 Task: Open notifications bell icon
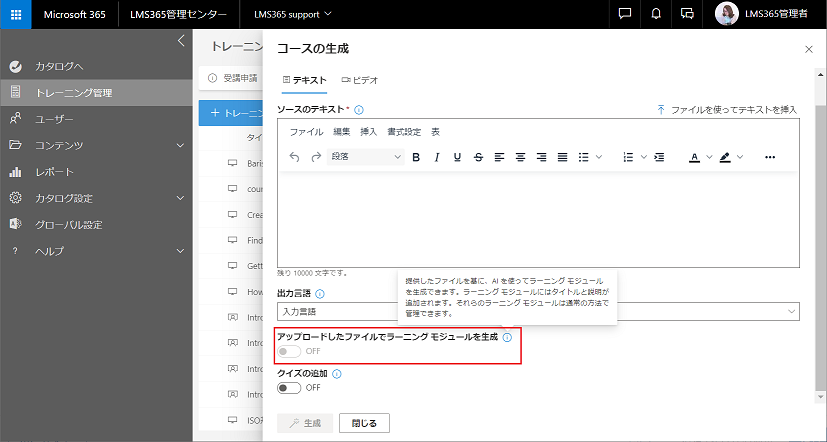656,14
